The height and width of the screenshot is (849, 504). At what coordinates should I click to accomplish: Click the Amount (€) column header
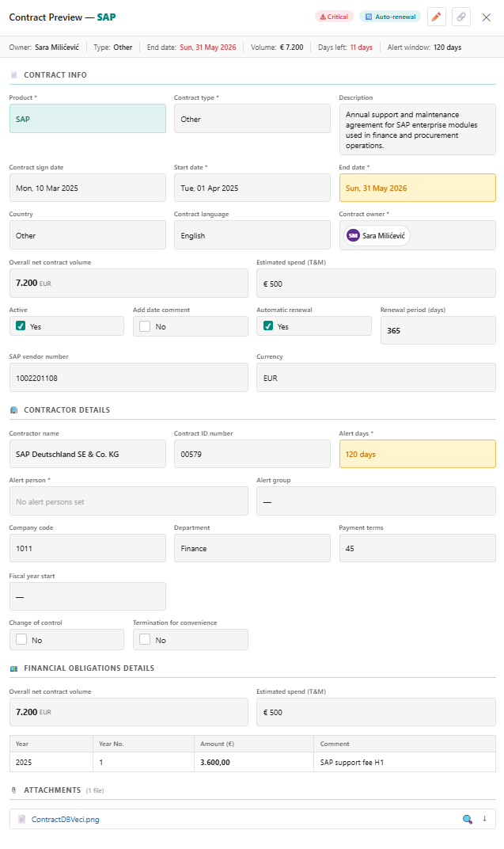coord(254,744)
